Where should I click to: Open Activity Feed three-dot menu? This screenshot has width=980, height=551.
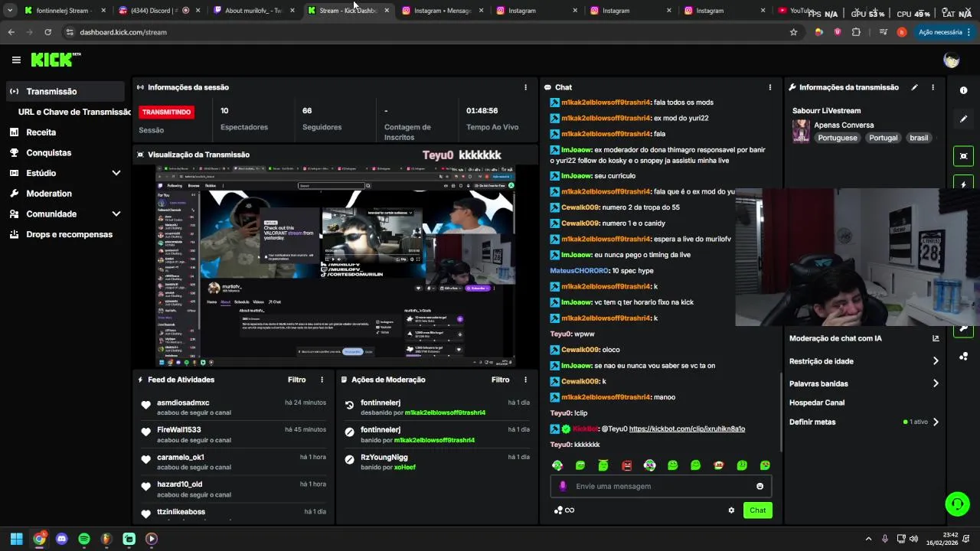[x=322, y=380]
